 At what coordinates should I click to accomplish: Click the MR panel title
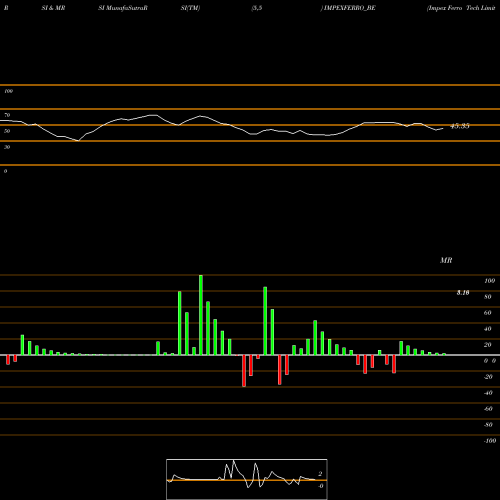point(446,260)
